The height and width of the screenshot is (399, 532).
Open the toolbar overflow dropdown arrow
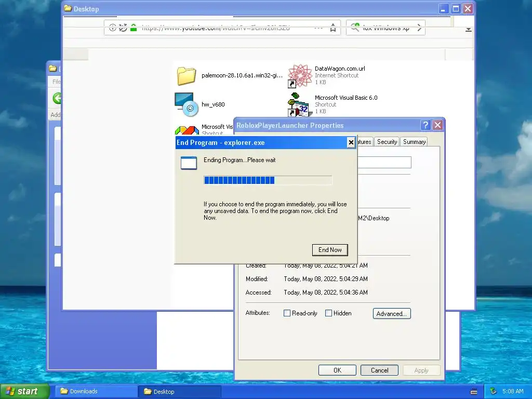click(x=468, y=30)
